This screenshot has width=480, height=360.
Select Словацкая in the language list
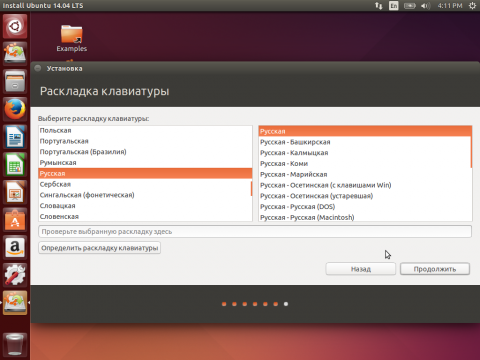coord(145,206)
